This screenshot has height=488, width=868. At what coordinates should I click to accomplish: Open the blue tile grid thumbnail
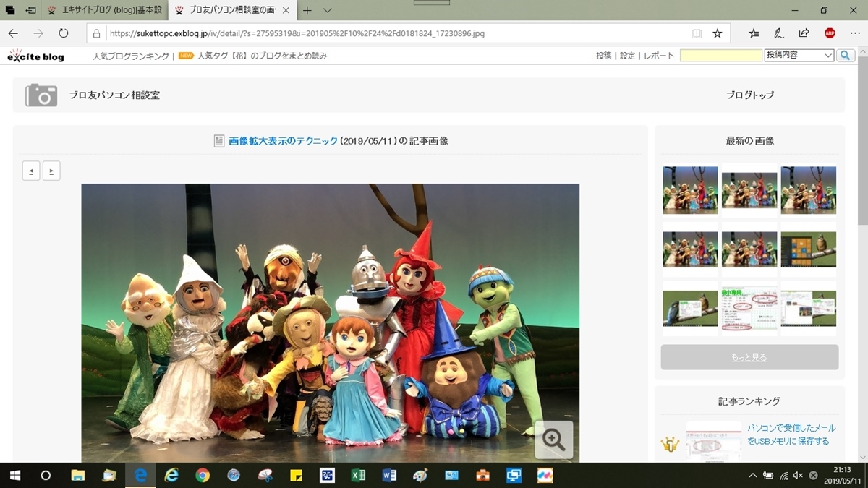tap(809, 249)
